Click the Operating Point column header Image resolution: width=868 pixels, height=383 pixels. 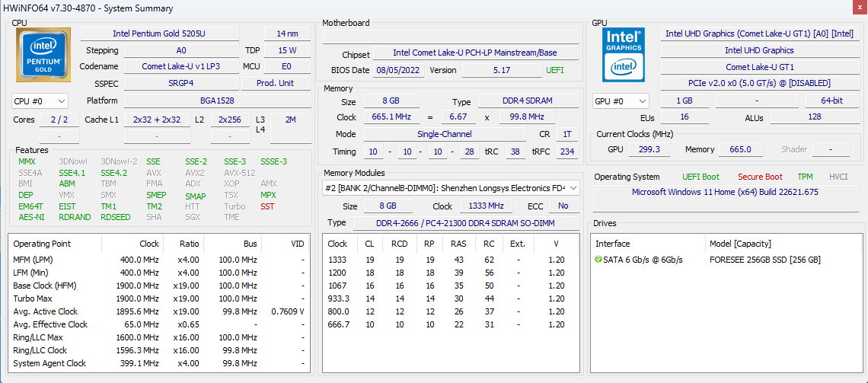point(56,244)
